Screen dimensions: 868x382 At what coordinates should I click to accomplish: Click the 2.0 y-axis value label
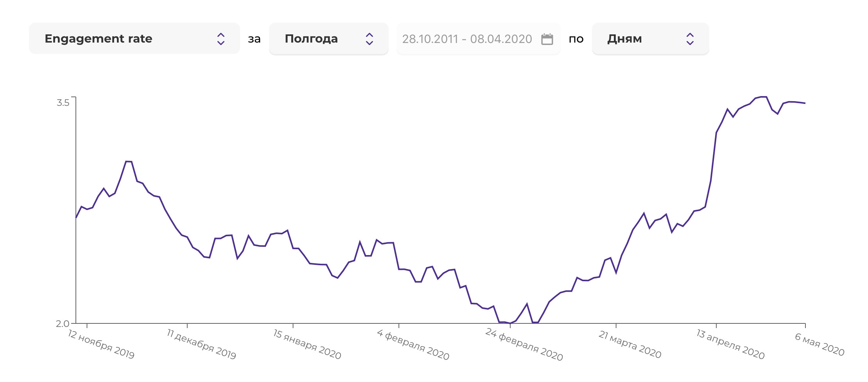click(63, 323)
